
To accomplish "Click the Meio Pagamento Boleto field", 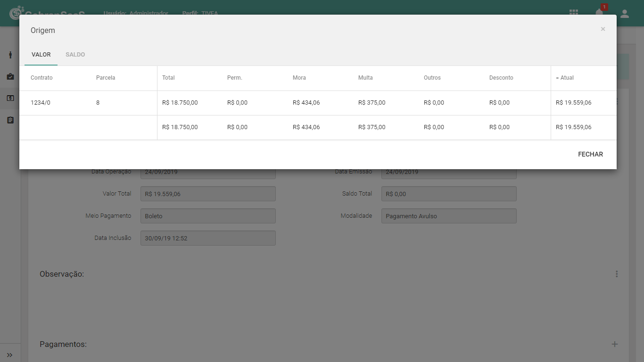I will [208, 216].
